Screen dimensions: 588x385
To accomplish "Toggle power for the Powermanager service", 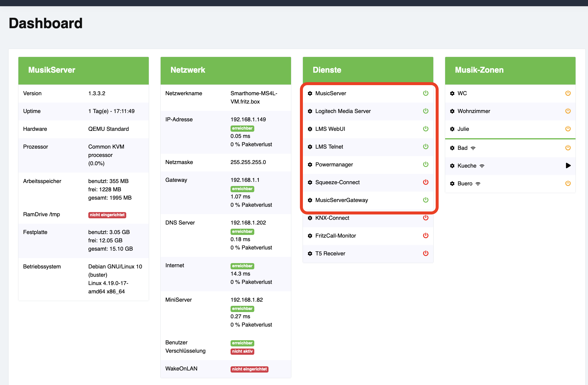I will click(426, 164).
